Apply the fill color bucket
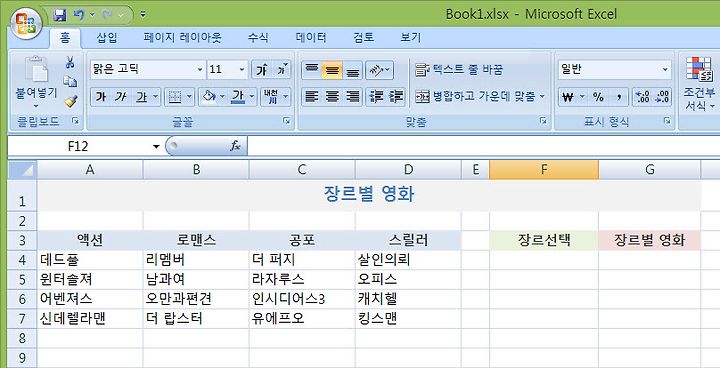 pos(208,97)
